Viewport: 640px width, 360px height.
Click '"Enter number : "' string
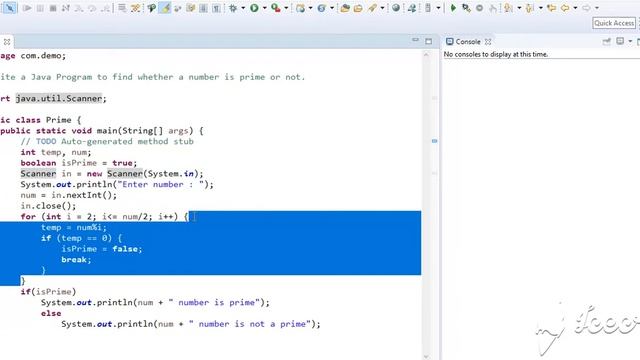[x=160, y=184]
